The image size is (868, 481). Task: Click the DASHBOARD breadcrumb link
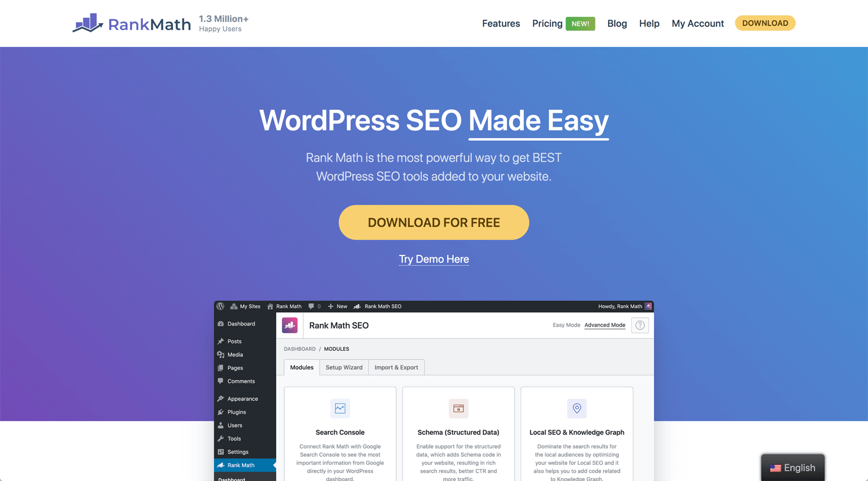(300, 349)
